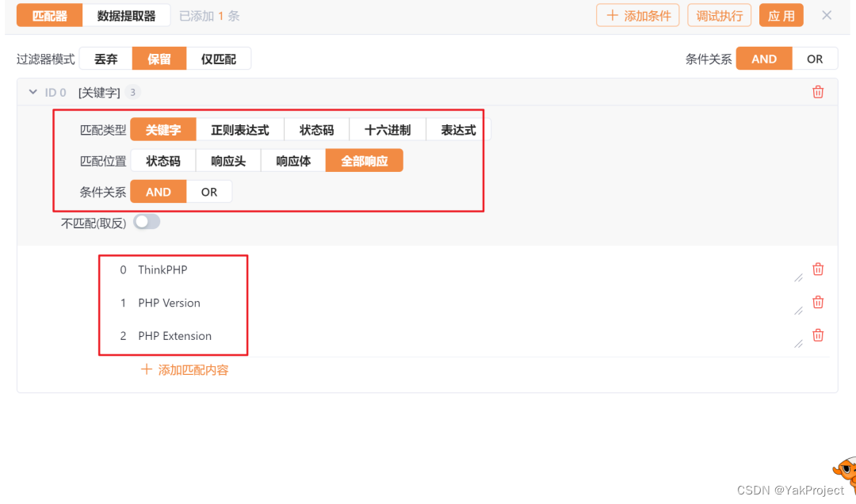Choose 表达式 match type

tap(458, 130)
